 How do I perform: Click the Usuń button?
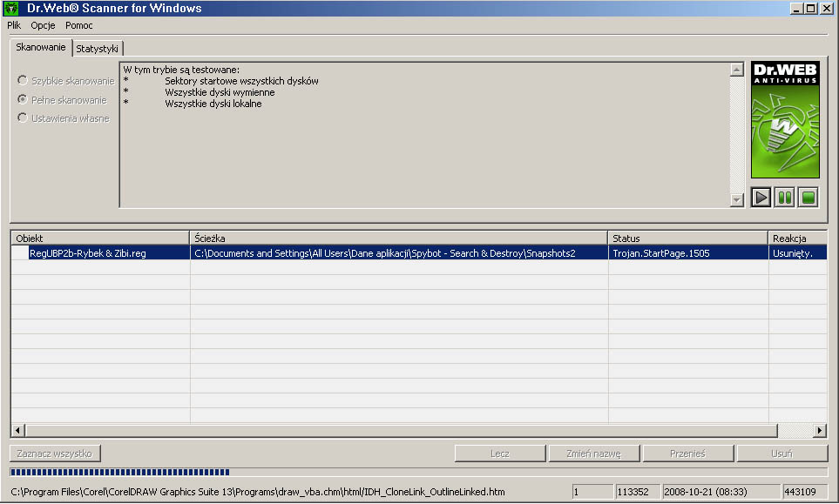(781, 454)
